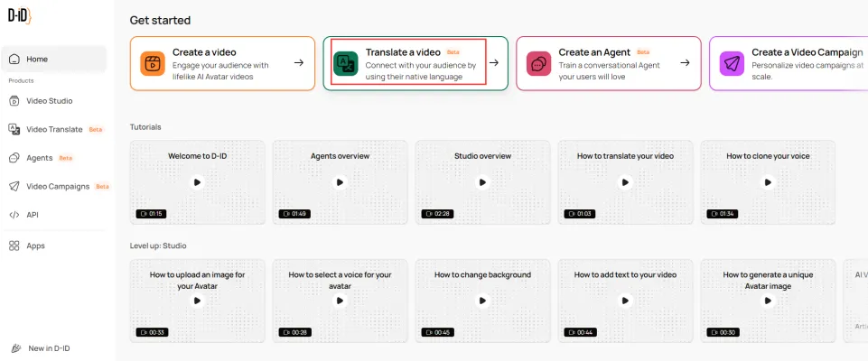Viewport: 868px width, 361px height.
Task: Click the green Translate a video icon
Action: (x=345, y=63)
